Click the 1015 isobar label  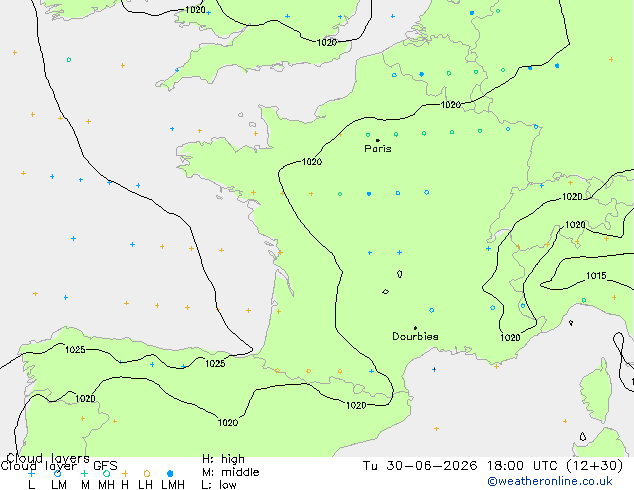click(x=596, y=276)
